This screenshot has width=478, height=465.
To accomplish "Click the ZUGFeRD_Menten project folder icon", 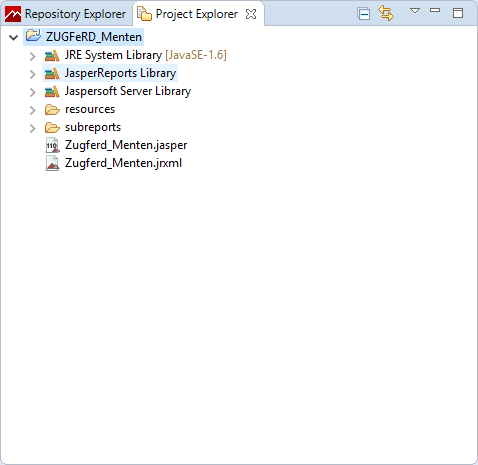I will (33, 35).
